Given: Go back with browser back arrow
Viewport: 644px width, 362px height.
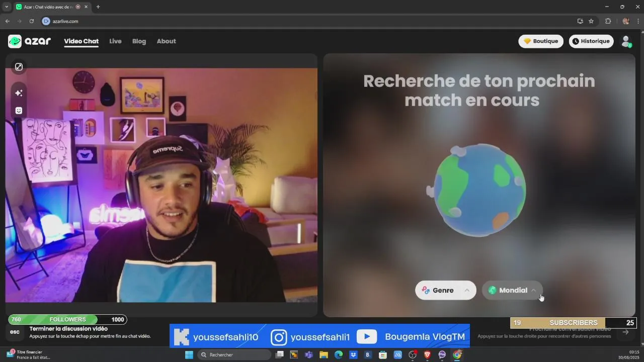Looking at the screenshot, I should click(x=7, y=21).
